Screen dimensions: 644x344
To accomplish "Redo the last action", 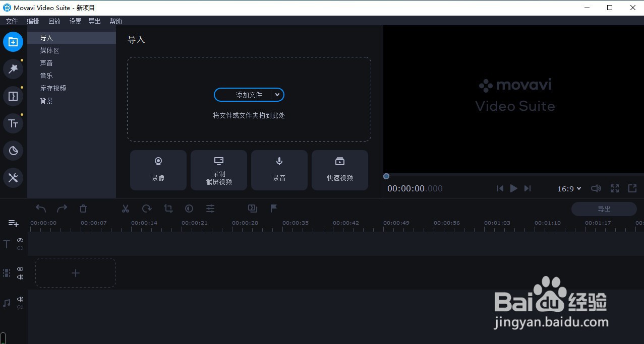I will point(62,209).
